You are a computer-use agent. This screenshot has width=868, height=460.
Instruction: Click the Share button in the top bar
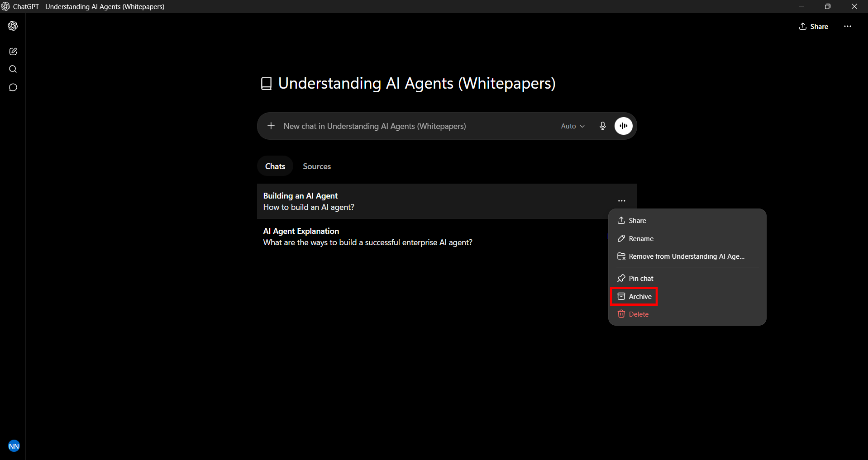(x=814, y=27)
